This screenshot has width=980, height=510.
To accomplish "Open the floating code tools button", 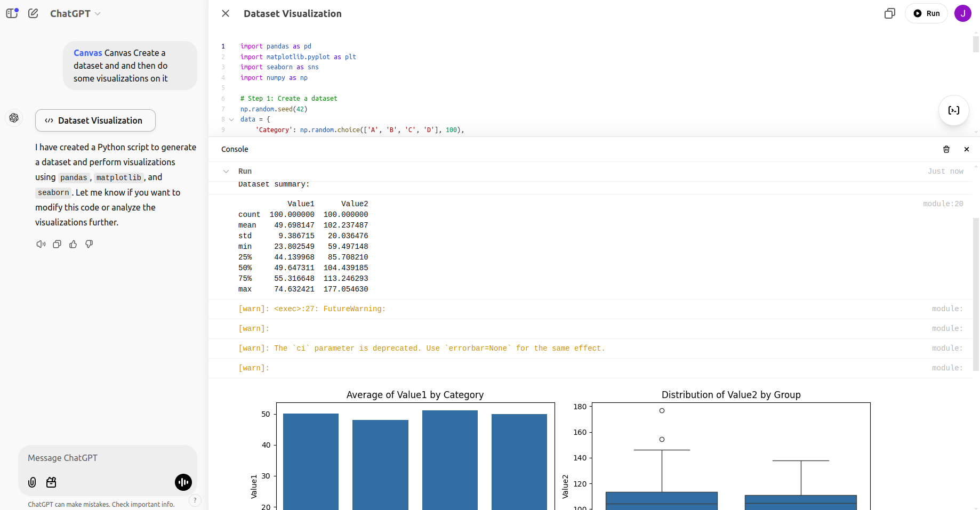I will tap(954, 110).
